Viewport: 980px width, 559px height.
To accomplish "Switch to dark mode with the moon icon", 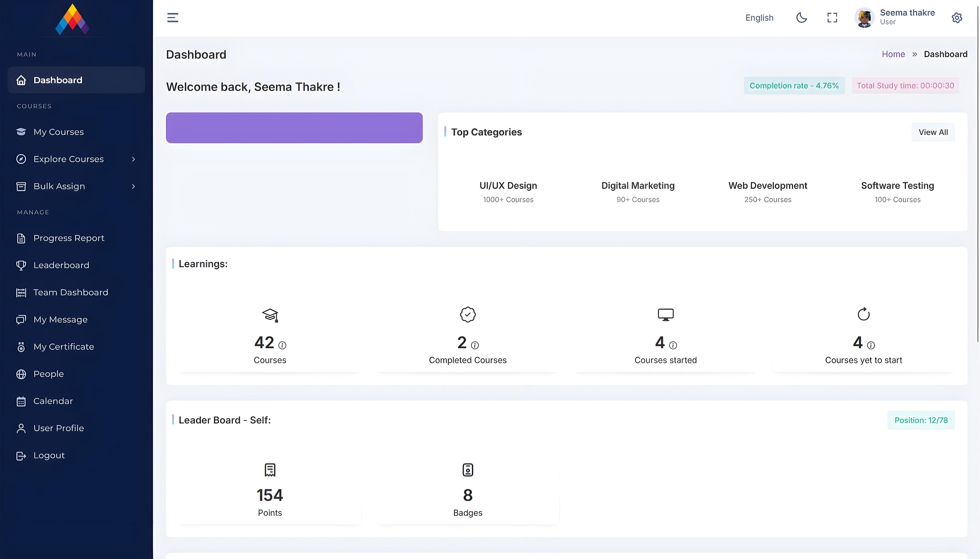I will [801, 18].
